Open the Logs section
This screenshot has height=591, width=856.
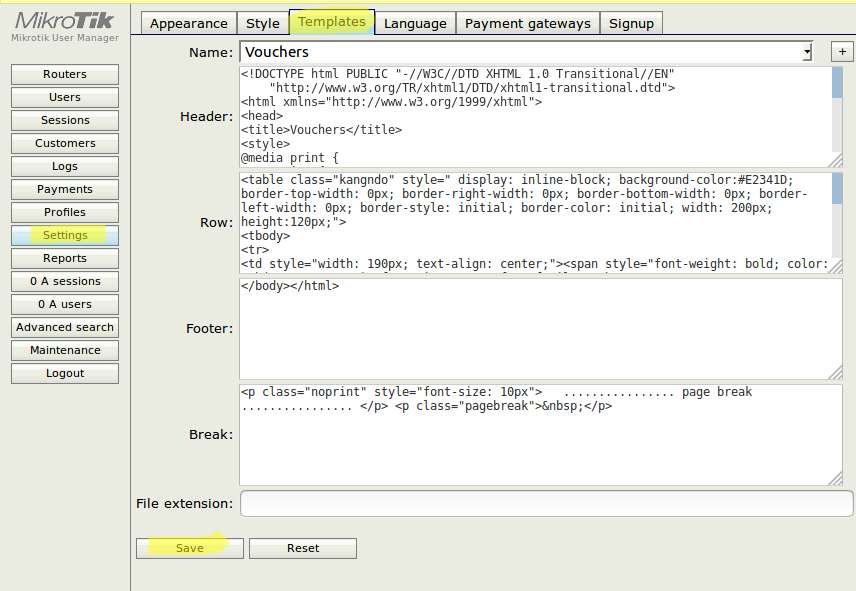click(x=64, y=166)
